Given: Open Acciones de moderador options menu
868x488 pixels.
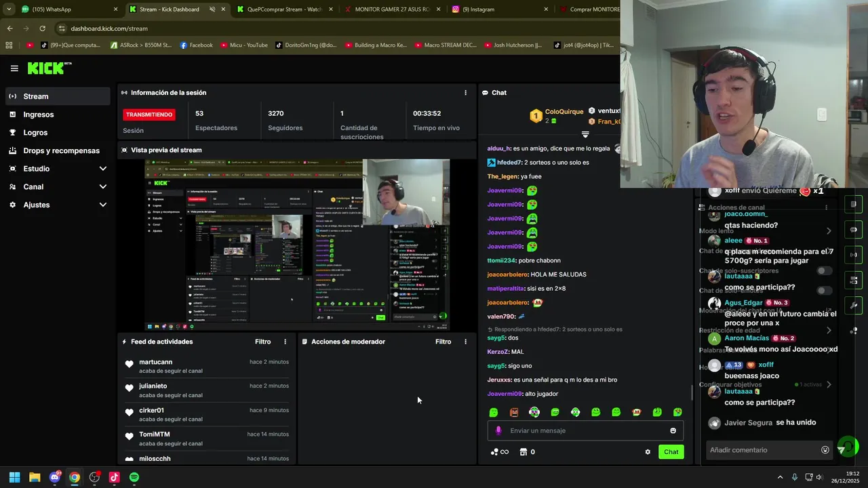Looking at the screenshot, I should pos(465,342).
